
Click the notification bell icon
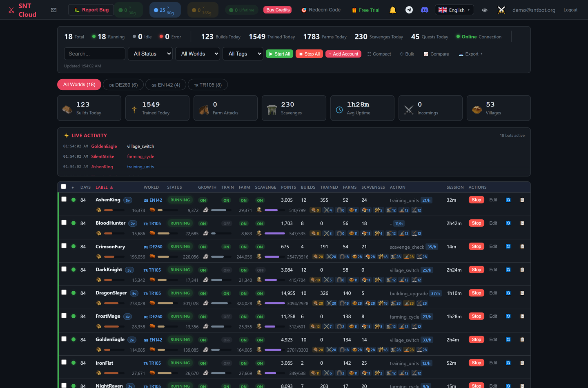coord(393,10)
